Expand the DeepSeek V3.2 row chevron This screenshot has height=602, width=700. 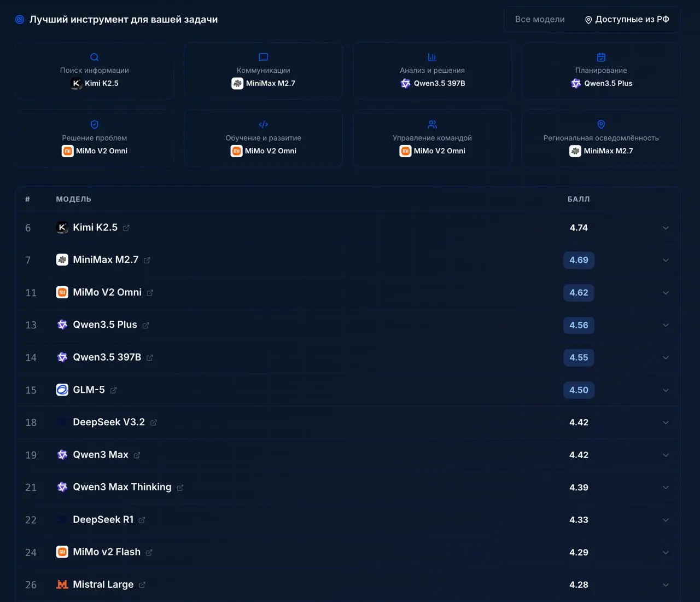click(666, 422)
